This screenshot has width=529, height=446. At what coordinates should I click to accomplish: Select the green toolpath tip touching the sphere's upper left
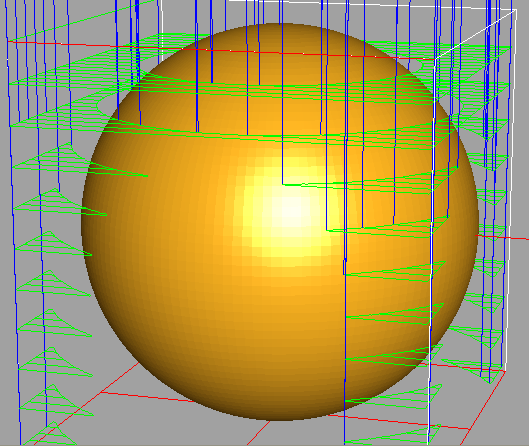(x=147, y=175)
